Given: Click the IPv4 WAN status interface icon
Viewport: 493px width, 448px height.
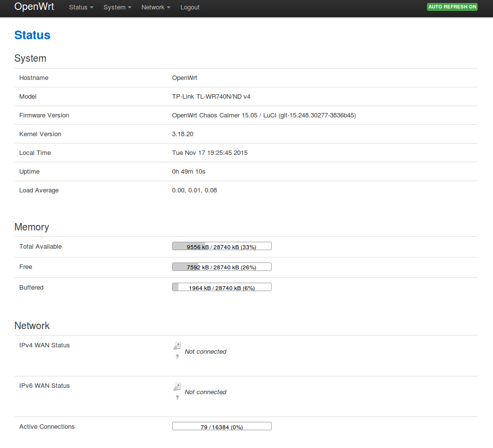Looking at the screenshot, I should [x=177, y=346].
